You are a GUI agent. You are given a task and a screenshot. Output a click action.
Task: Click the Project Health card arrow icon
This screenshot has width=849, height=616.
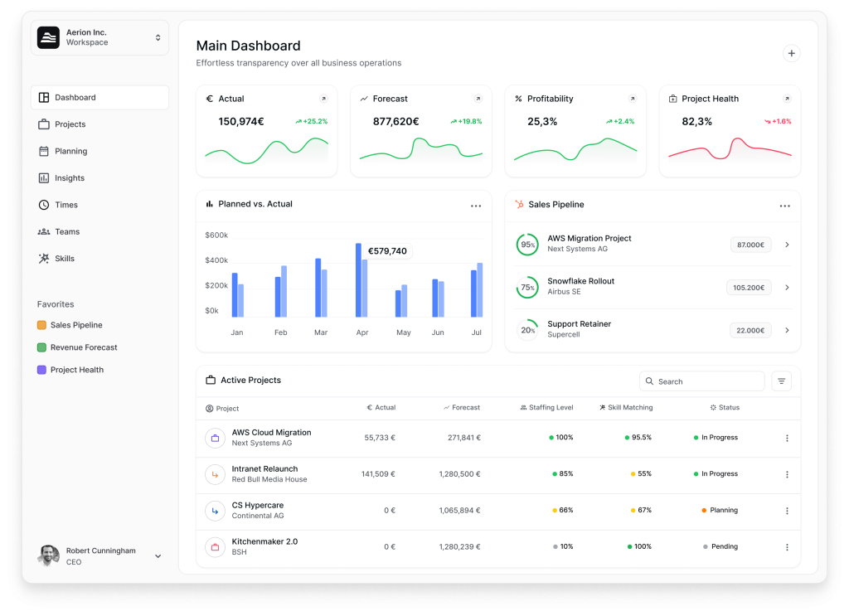pyautogui.click(x=787, y=99)
